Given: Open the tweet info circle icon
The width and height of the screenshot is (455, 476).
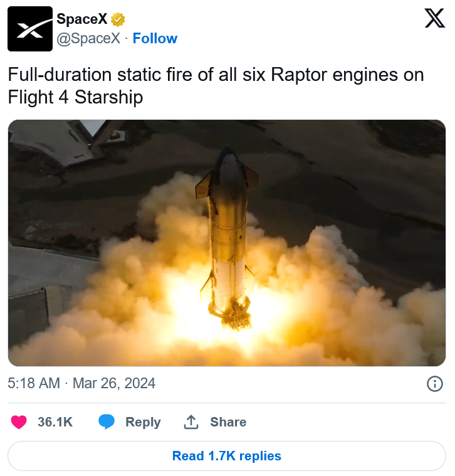Looking at the screenshot, I should pyautogui.click(x=435, y=384).
